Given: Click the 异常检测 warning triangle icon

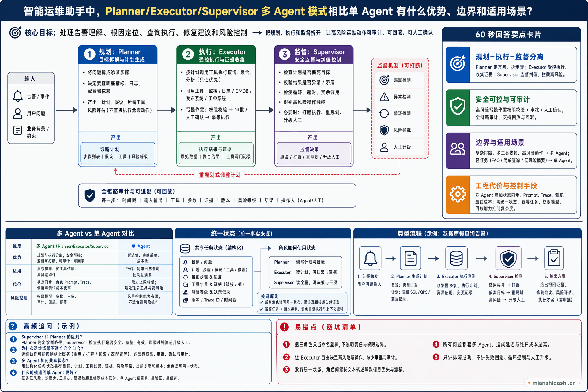Looking at the screenshot, I should point(384,97).
